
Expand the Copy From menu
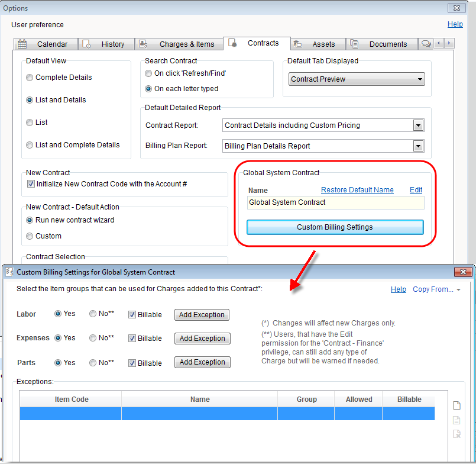(437, 289)
